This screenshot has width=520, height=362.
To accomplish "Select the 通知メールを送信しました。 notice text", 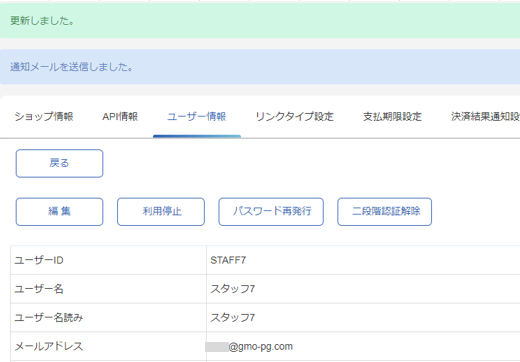I will click(71, 67).
